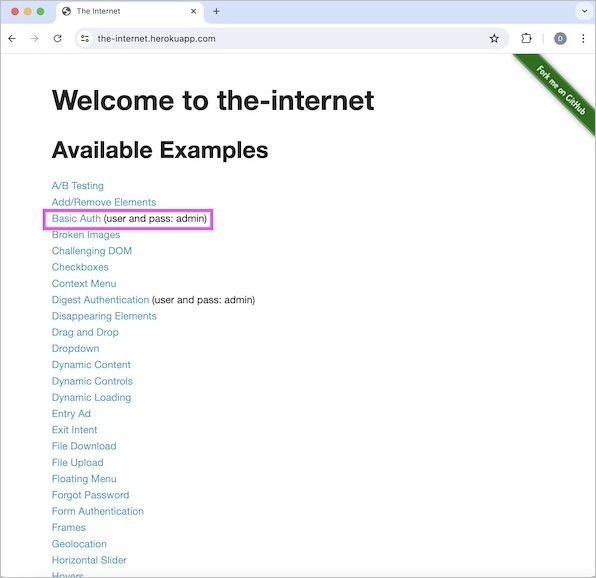The height and width of the screenshot is (578, 596).
Task: Open the Dynamic Loading link
Action: pos(91,397)
